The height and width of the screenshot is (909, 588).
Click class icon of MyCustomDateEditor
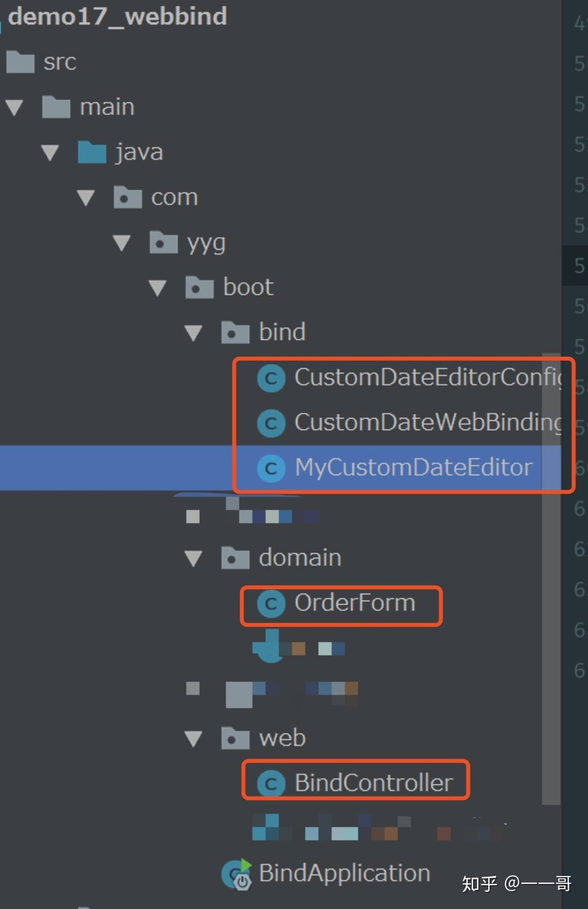[271, 468]
